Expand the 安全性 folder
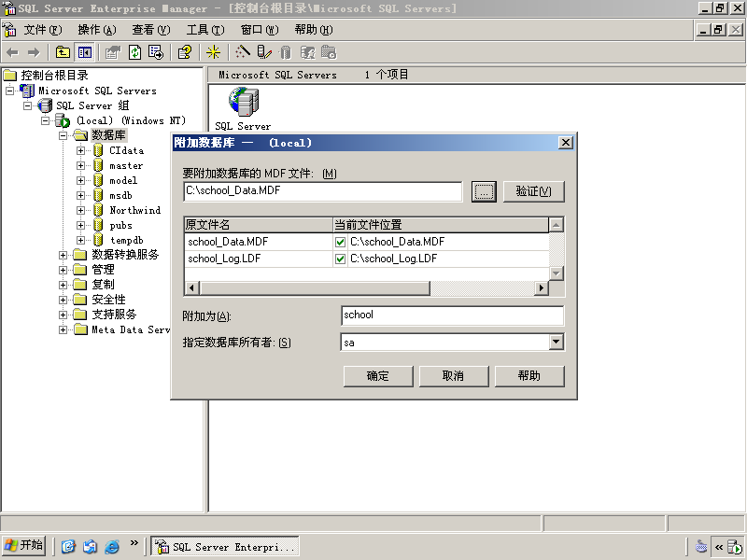747x560 pixels. click(x=63, y=300)
